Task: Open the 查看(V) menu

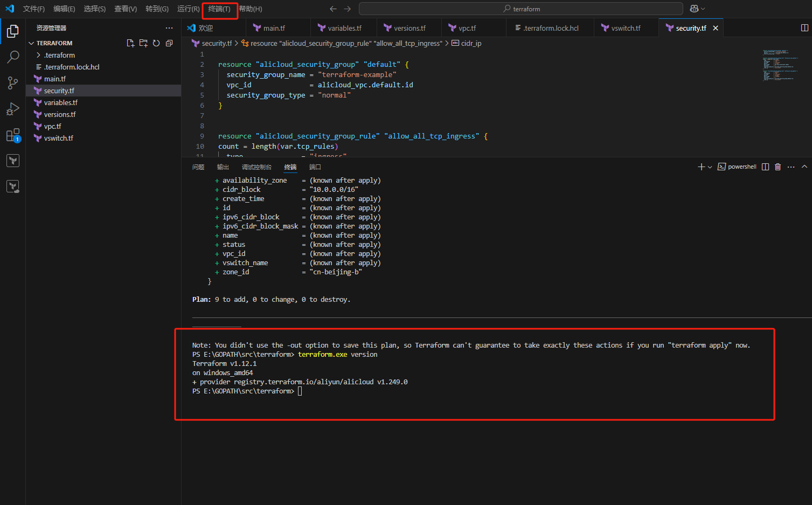Action: pyautogui.click(x=126, y=9)
